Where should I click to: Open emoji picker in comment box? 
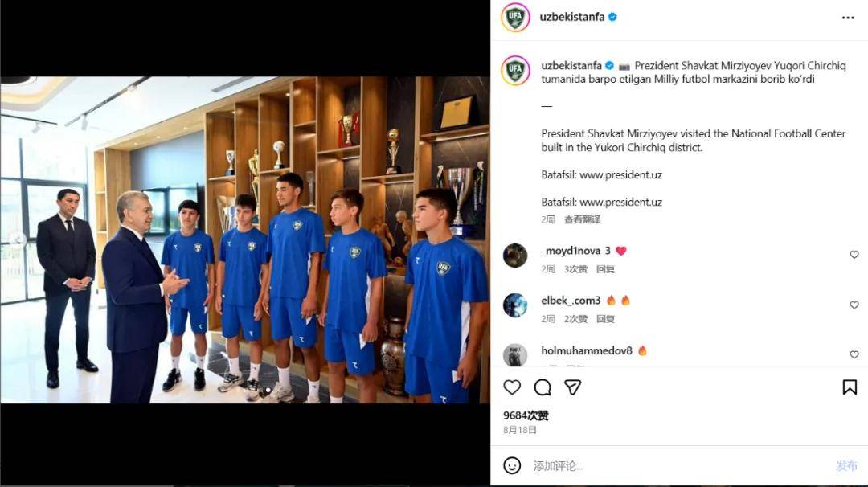pos(512,465)
